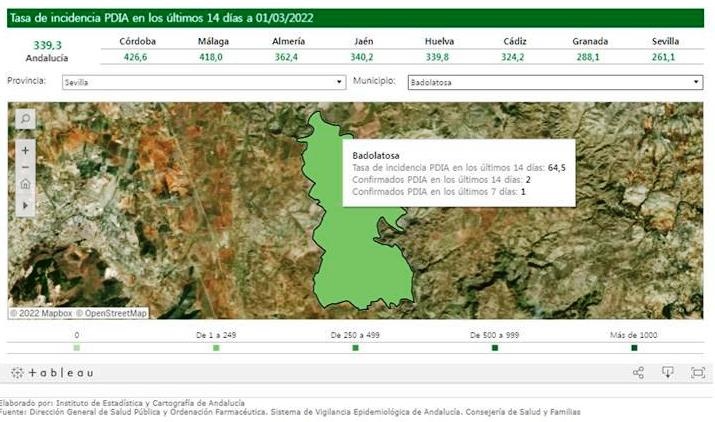Open the Municipio dropdown showing Badolatosa
Screen dimensions: 715x422
pos(555,83)
